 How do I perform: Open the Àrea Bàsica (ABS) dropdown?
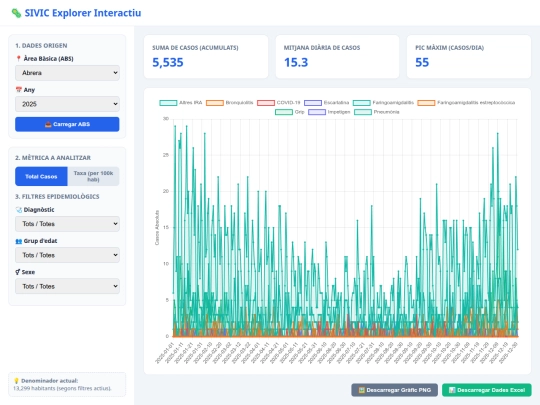coord(67,73)
